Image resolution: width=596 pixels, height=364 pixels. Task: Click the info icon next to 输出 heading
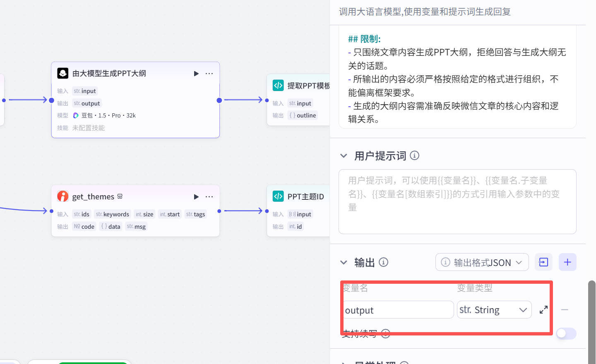coord(384,262)
